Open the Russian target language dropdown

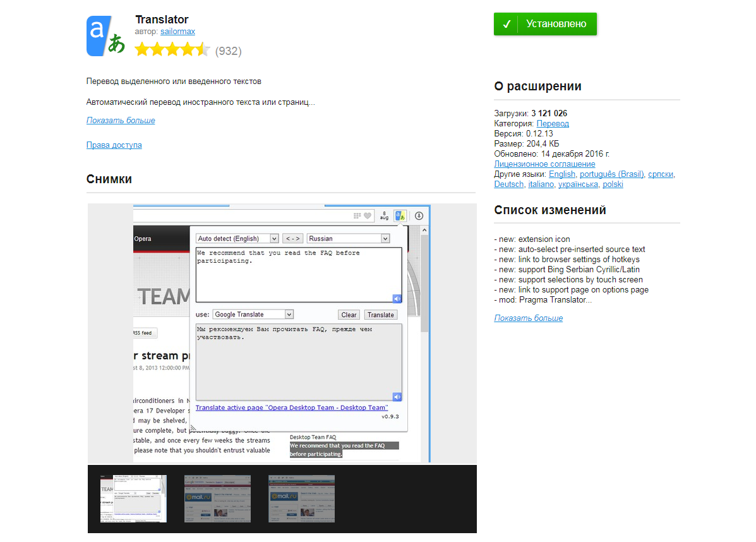[x=348, y=238]
